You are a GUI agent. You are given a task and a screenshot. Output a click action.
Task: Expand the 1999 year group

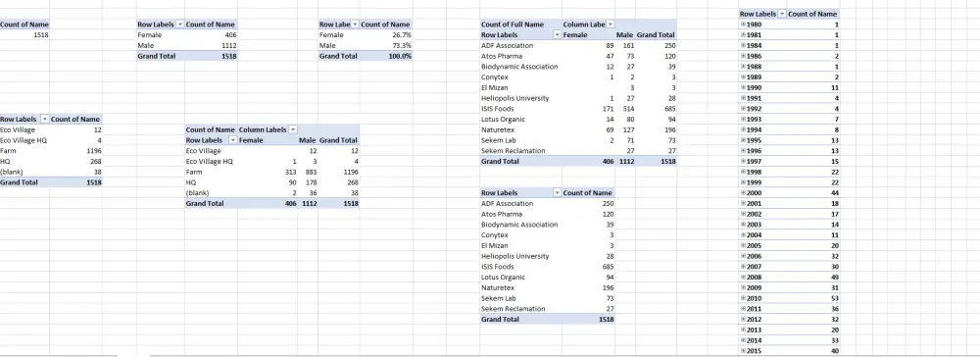click(x=744, y=182)
